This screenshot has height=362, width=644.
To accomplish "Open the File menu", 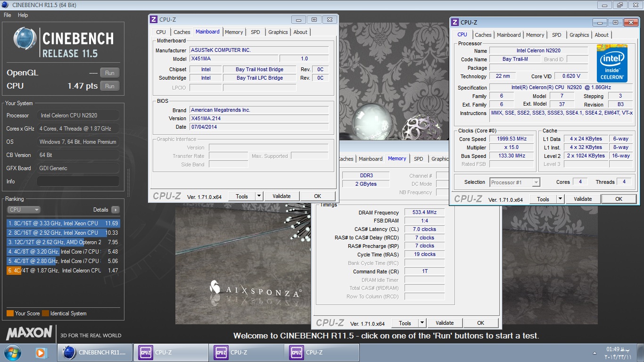I will [8, 15].
